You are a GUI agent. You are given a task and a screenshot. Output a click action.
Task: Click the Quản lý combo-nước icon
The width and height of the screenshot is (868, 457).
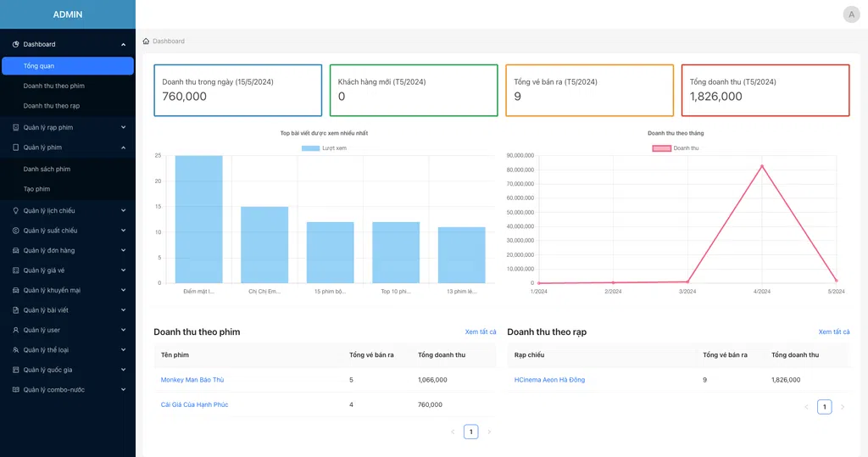[x=15, y=390]
